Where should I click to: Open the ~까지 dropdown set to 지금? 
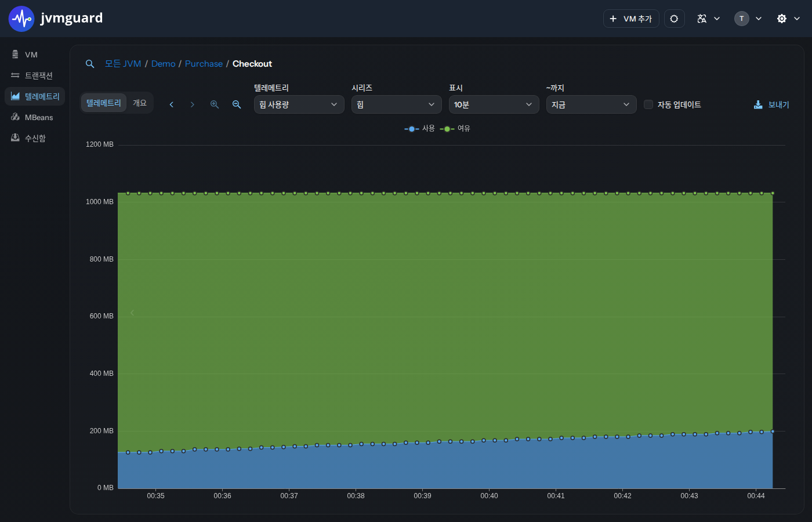(592, 104)
